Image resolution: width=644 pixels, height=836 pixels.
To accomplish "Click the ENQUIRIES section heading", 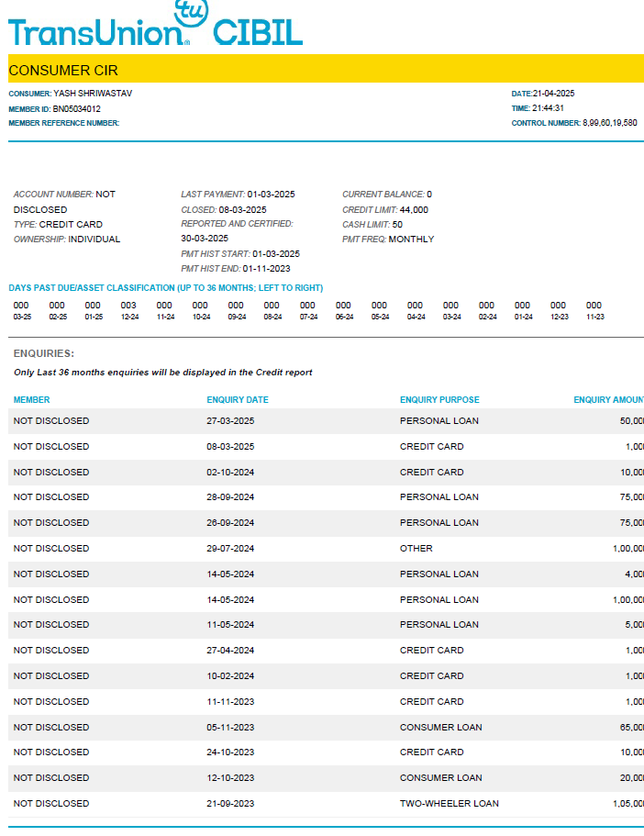I will click(x=44, y=353).
